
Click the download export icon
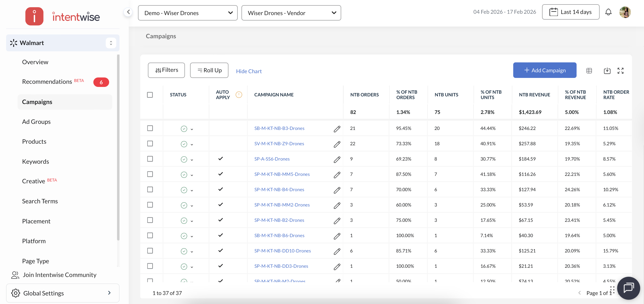607,71
